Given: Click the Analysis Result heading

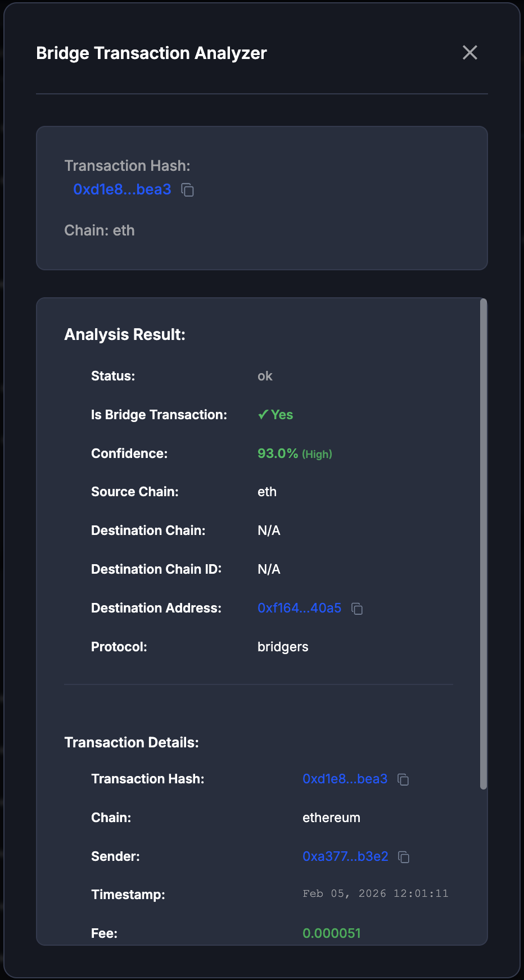Looking at the screenshot, I should pos(125,334).
